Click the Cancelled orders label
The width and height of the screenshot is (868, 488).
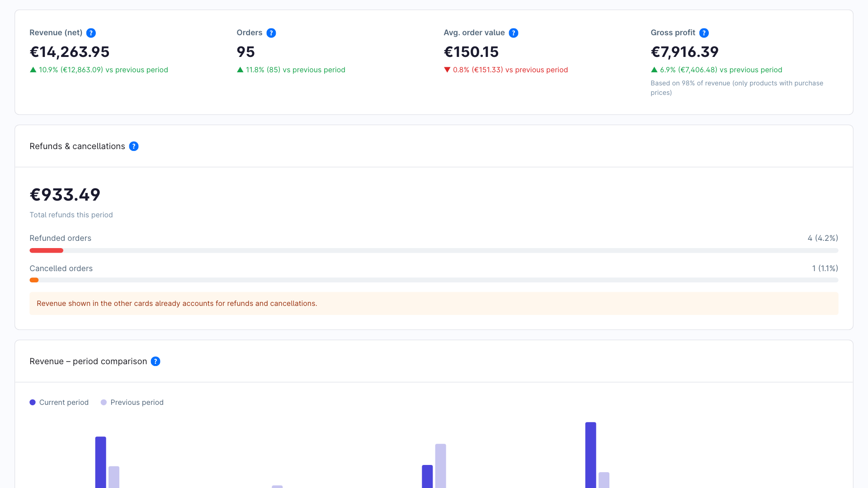pyautogui.click(x=61, y=268)
